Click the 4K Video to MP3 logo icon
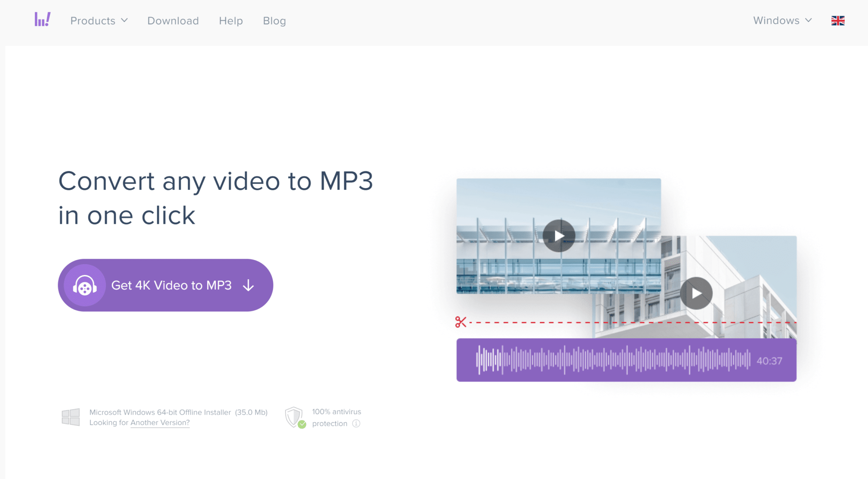This screenshot has width=868, height=479. [85, 286]
